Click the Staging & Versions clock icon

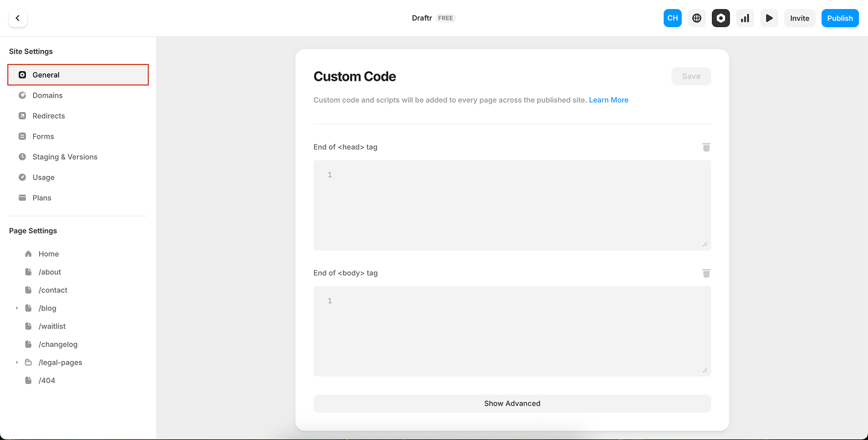point(22,157)
